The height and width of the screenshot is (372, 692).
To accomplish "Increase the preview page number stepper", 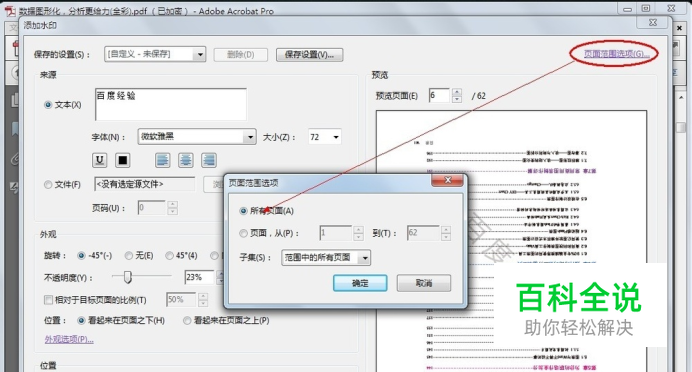I will click(457, 92).
